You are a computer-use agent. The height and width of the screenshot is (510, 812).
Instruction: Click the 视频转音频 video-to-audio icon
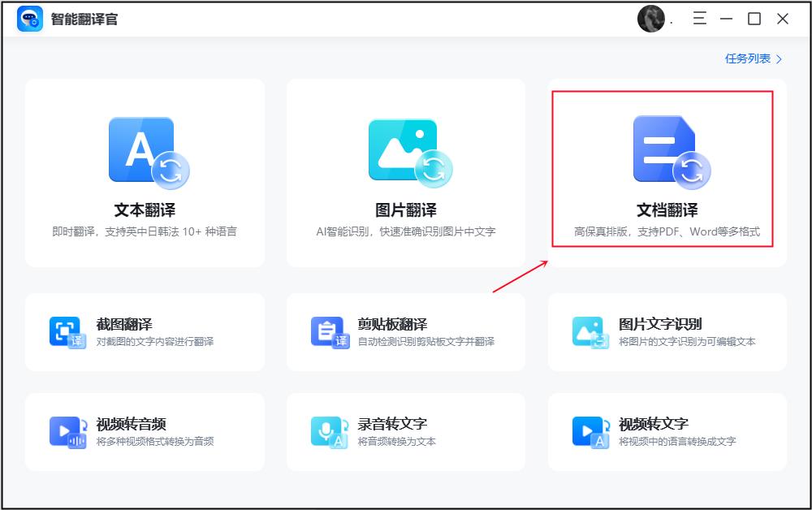[66, 431]
